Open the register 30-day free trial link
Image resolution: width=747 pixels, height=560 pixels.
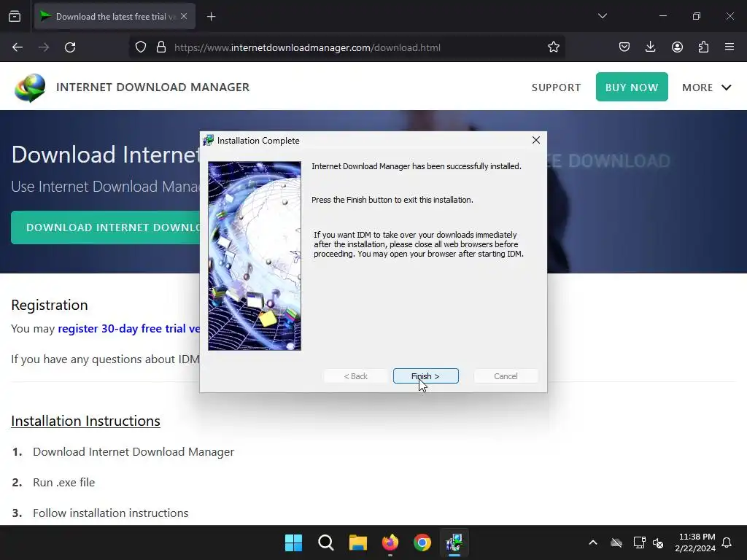coord(128,329)
